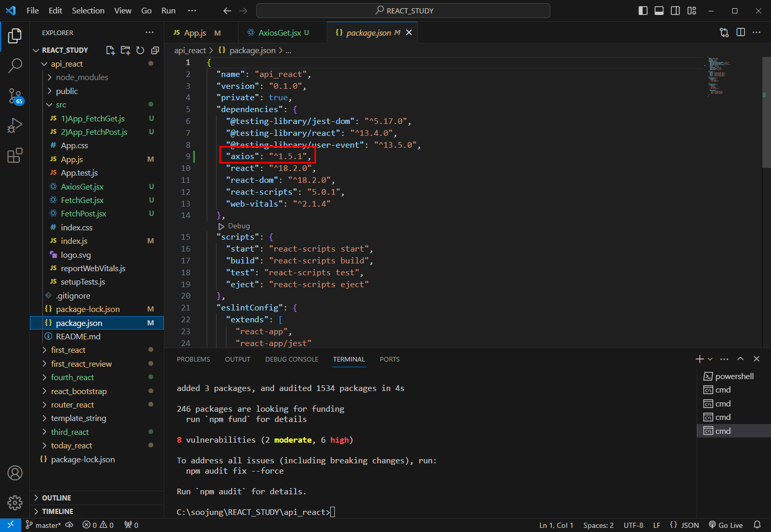
Task: Open terminal panel More Actions ellipsis
Action: tap(724, 359)
